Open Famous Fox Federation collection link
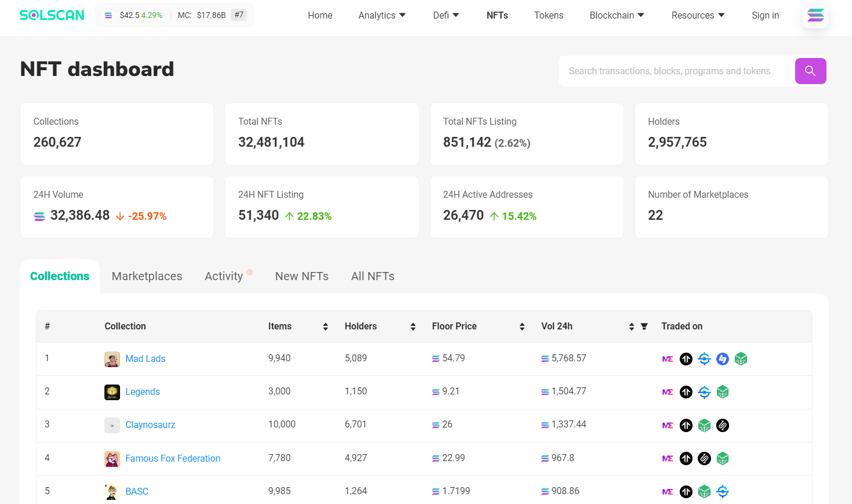 pos(173,459)
